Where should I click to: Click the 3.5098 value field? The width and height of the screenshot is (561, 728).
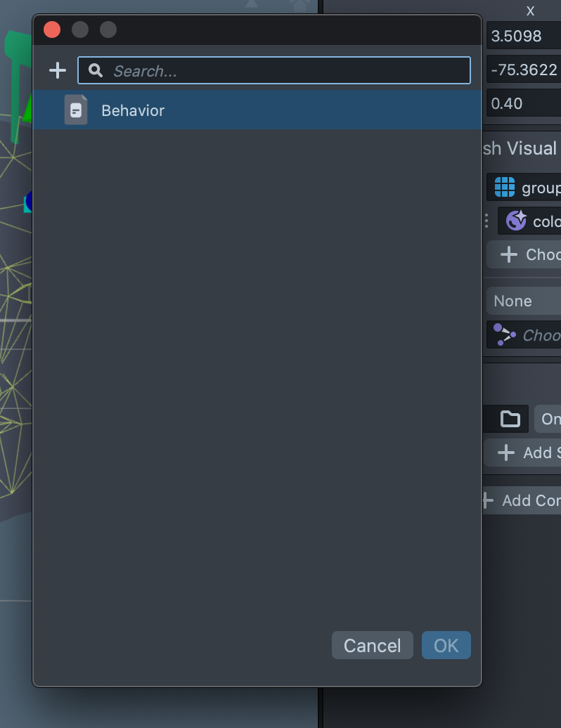point(524,36)
